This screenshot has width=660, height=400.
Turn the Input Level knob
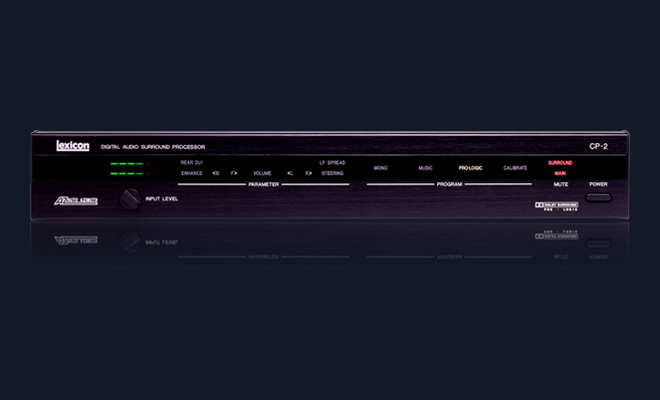(x=130, y=199)
